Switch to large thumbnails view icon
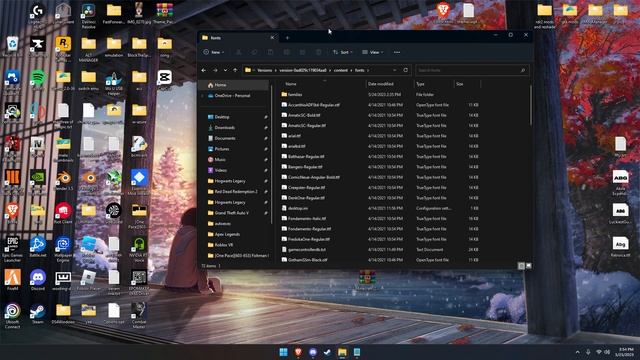The height and width of the screenshot is (360, 640). click(x=529, y=266)
